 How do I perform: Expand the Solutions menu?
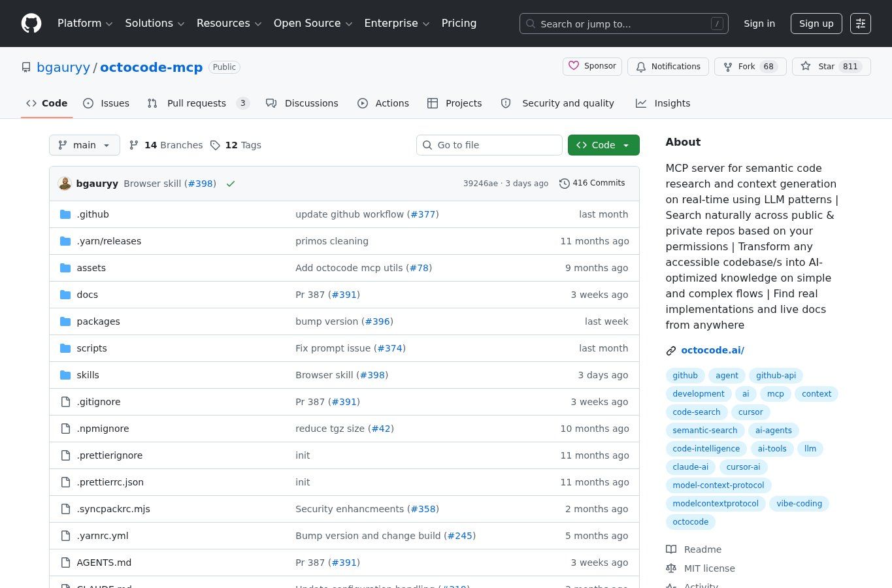click(155, 24)
